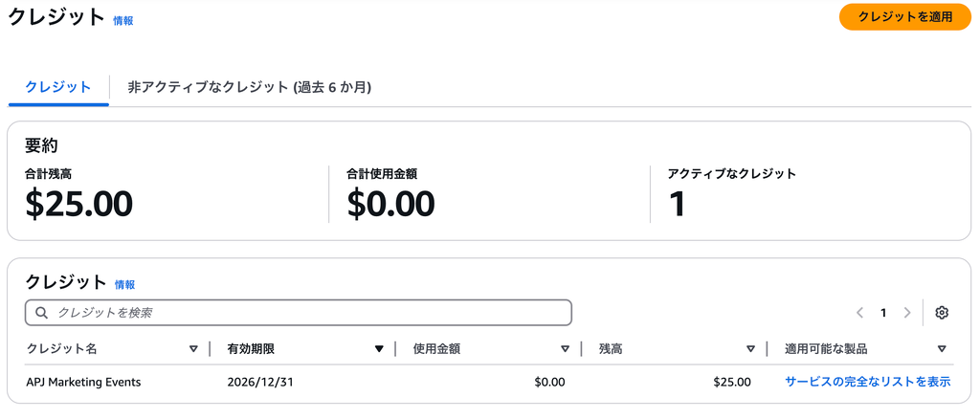Go to next page with right chevron

tap(907, 313)
